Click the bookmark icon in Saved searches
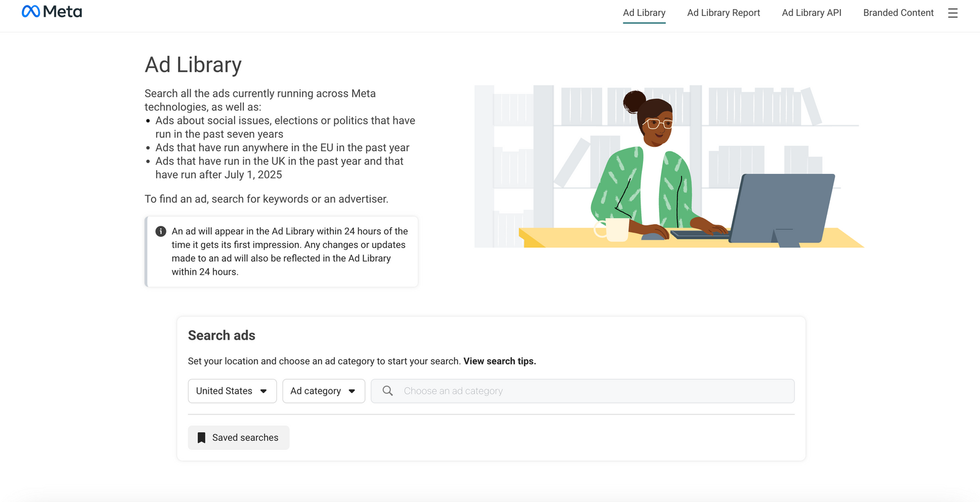This screenshot has height=502, width=980. [x=201, y=438]
